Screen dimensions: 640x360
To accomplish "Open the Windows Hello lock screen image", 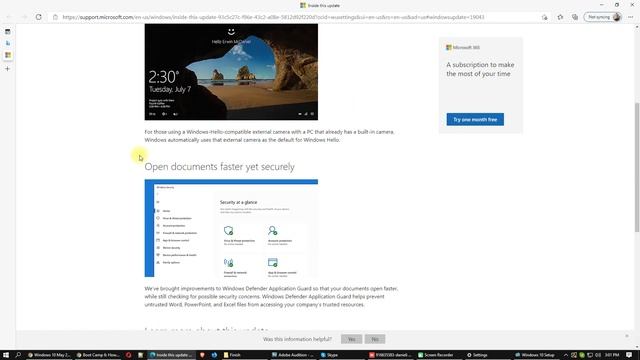I will tap(231, 72).
